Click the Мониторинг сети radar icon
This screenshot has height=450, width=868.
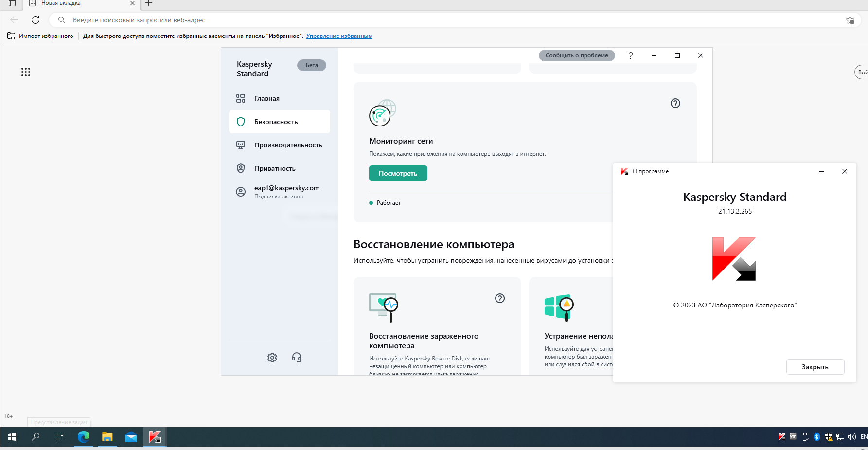coord(383,113)
